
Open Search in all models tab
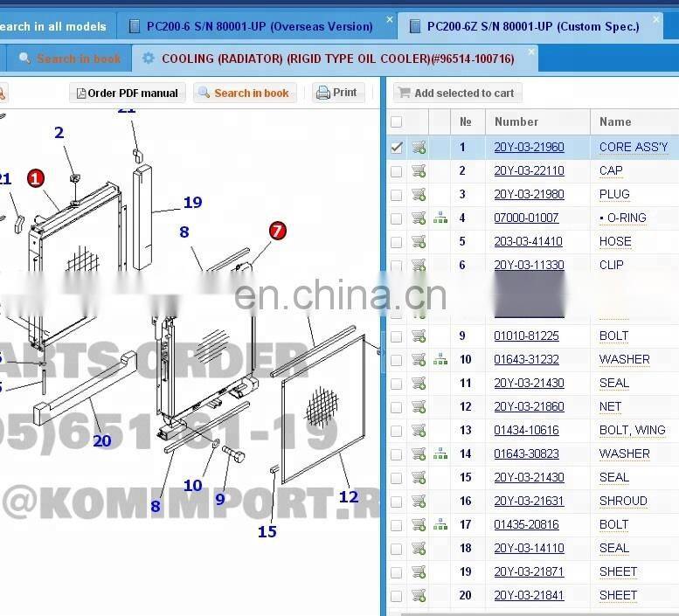(58, 26)
